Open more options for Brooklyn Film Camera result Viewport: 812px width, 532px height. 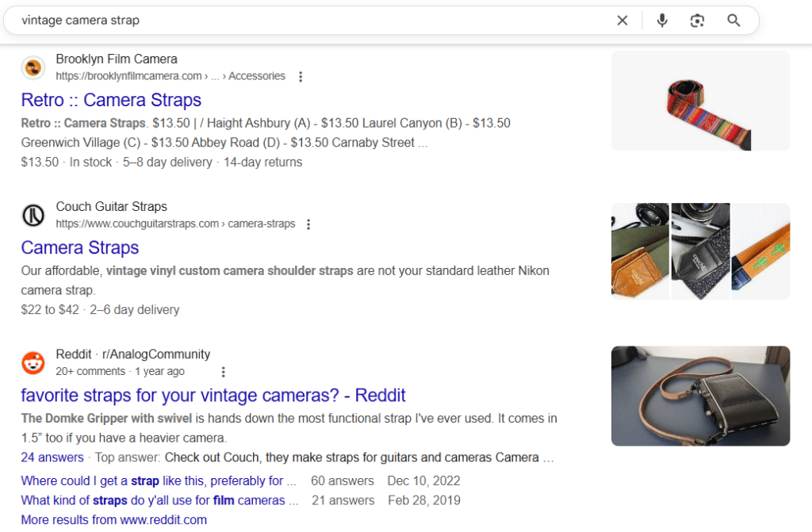click(301, 77)
